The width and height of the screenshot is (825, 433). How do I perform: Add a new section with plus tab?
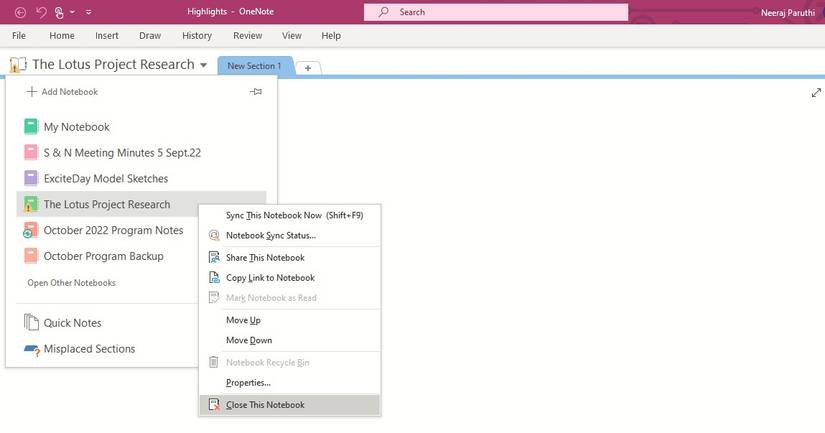(x=308, y=68)
